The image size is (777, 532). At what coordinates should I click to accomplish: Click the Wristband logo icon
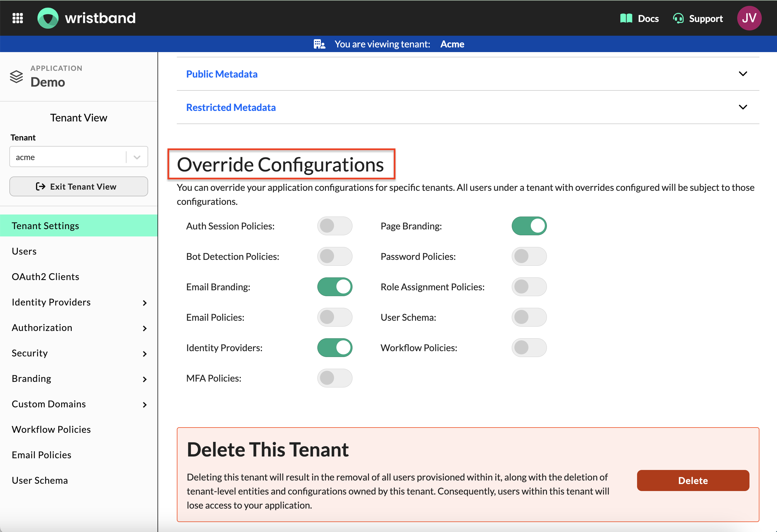[x=48, y=18]
